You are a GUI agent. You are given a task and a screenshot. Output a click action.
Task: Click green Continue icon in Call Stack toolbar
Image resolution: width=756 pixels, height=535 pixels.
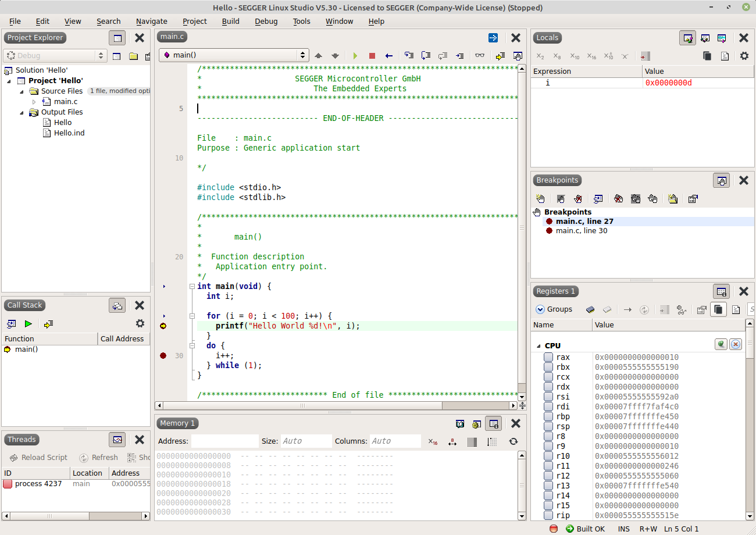click(x=28, y=324)
